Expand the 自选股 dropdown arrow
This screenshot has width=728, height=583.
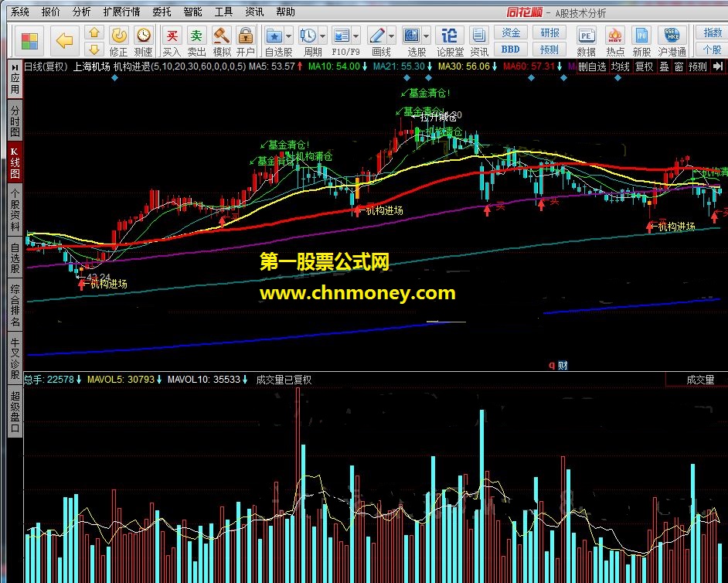pos(289,36)
